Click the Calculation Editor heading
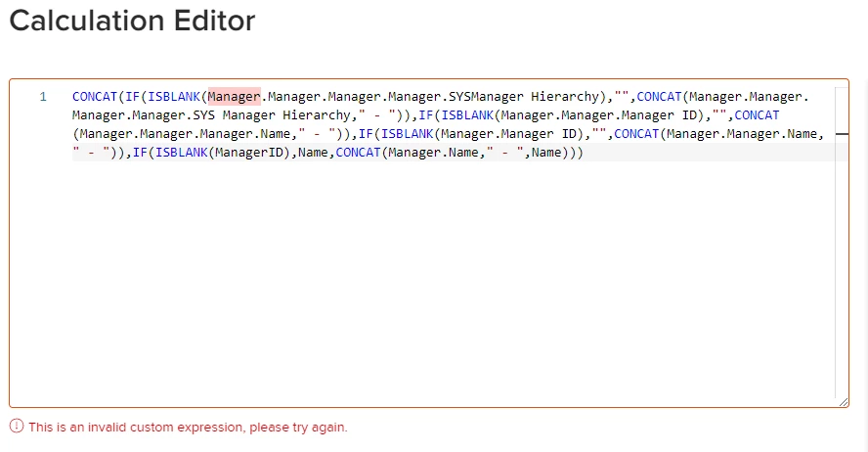Screen dimensions: 868x452 coord(132,22)
